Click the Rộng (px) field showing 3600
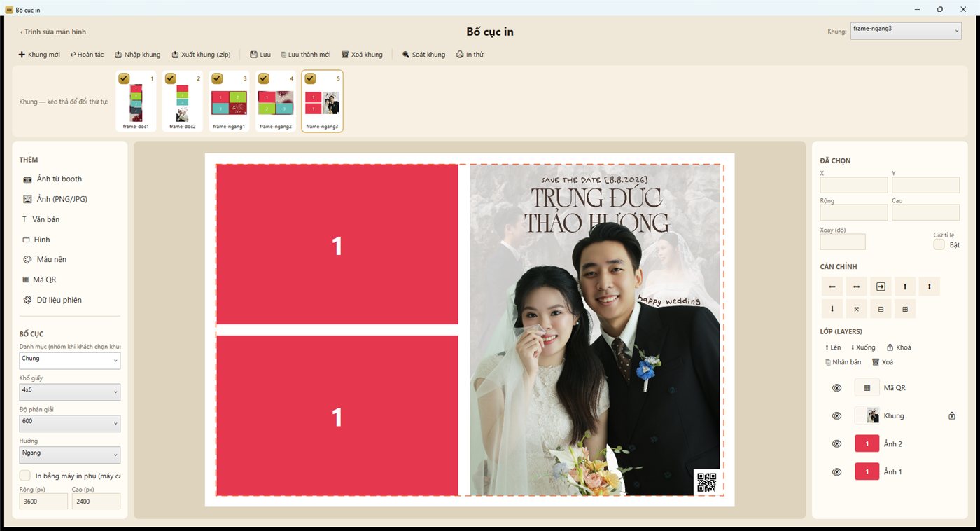This screenshot has width=980, height=531. 43,502
